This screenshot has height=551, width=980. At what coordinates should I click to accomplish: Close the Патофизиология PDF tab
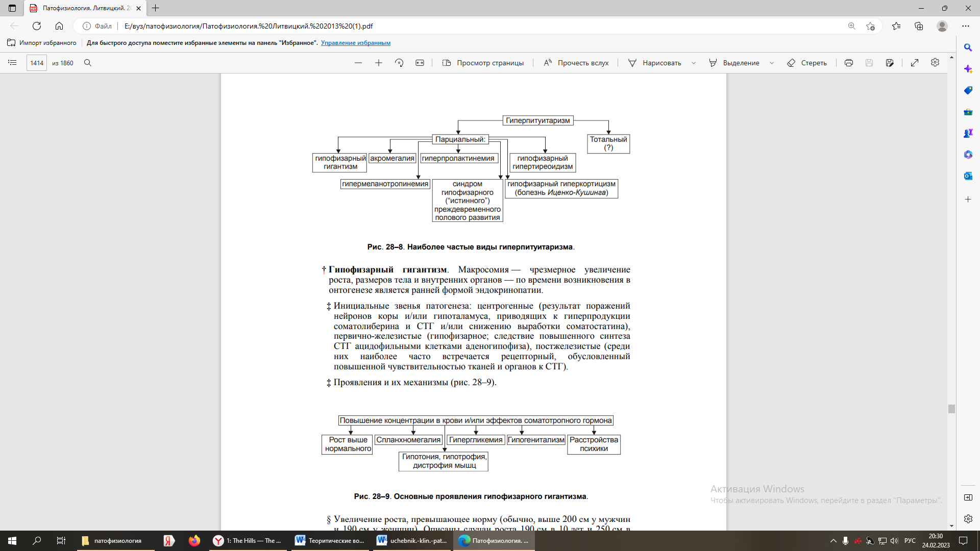point(138,8)
